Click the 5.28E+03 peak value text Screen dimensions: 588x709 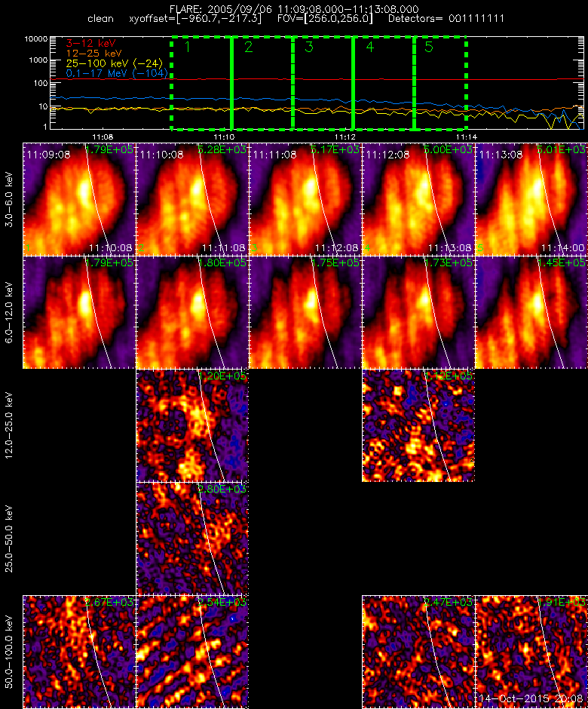pyautogui.click(x=222, y=149)
